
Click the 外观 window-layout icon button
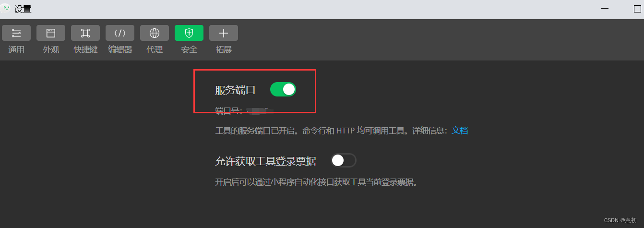pyautogui.click(x=51, y=33)
